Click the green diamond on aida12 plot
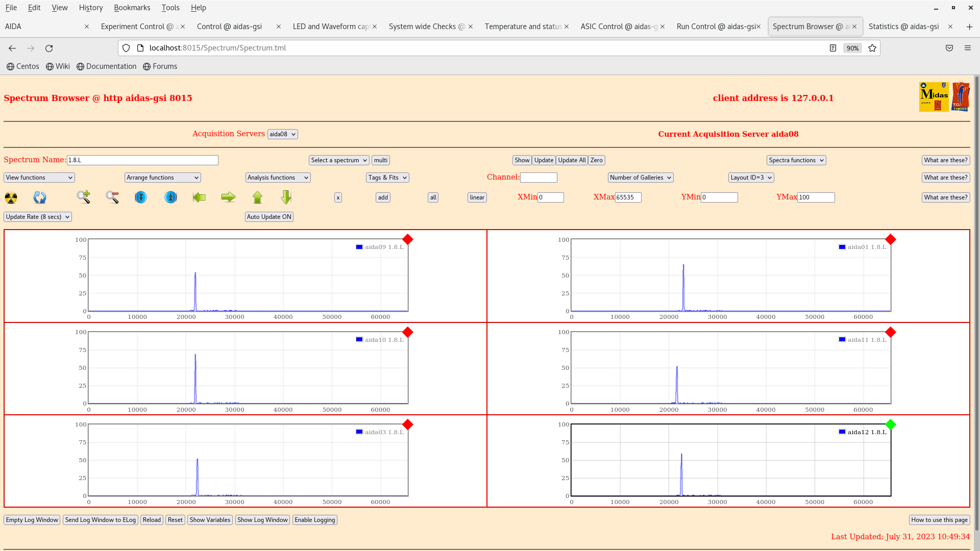Image resolution: width=980 pixels, height=551 pixels. tap(890, 424)
